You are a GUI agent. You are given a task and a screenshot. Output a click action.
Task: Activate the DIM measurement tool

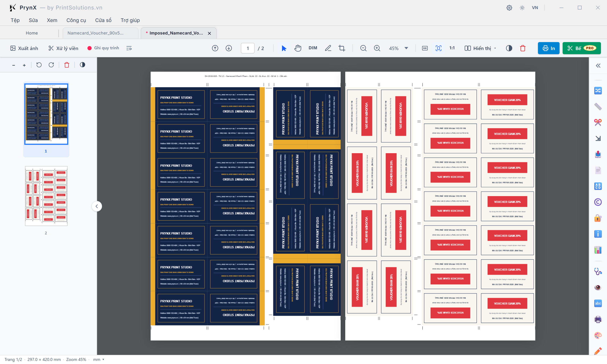click(313, 48)
